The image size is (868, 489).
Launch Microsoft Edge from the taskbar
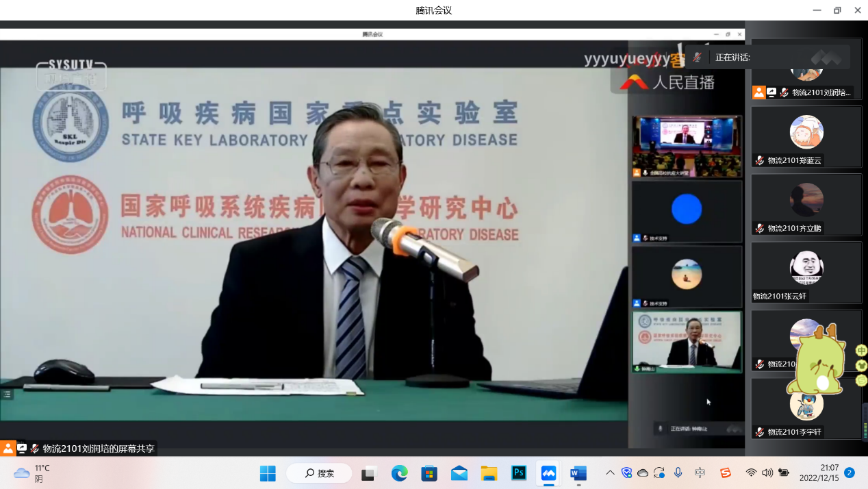400,473
